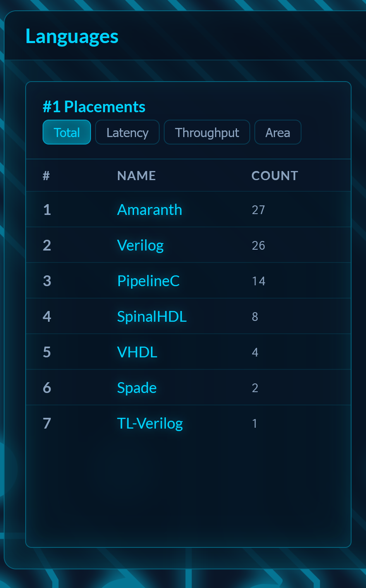Screen dimensions: 366x588
Task: Click the Verilog language link
Action: 140,246
